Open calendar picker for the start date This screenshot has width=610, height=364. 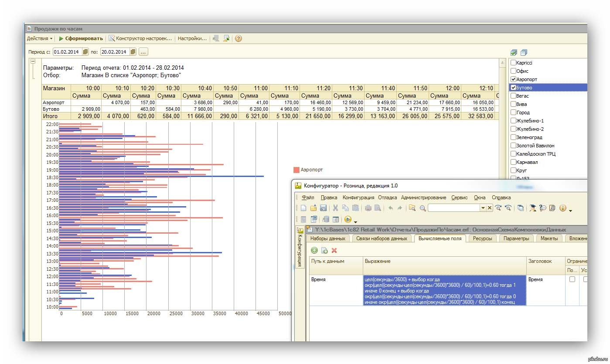click(85, 52)
